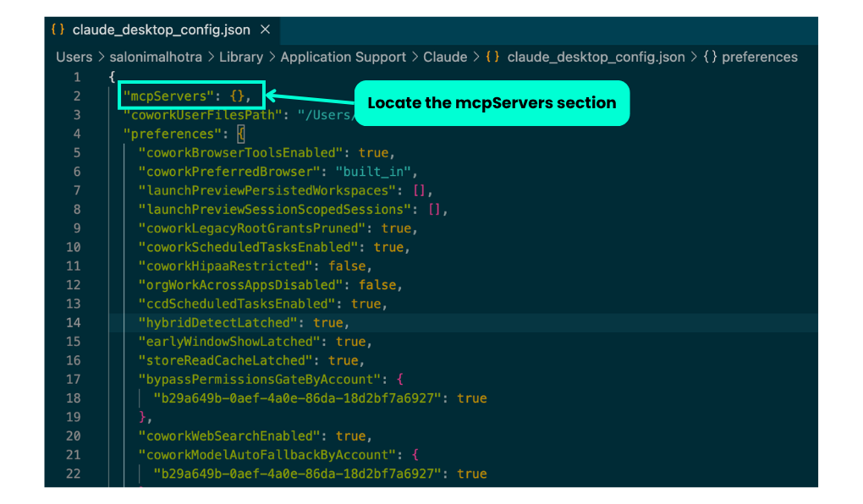Click the account ID string on line 22
Viewport: 863px width, 504px height.
[x=297, y=474]
